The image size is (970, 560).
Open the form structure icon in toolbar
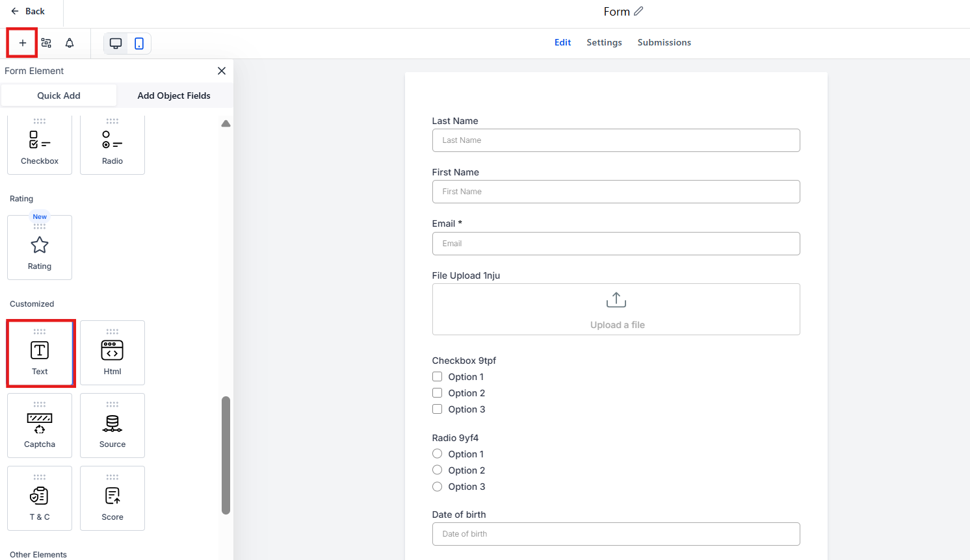coord(46,43)
